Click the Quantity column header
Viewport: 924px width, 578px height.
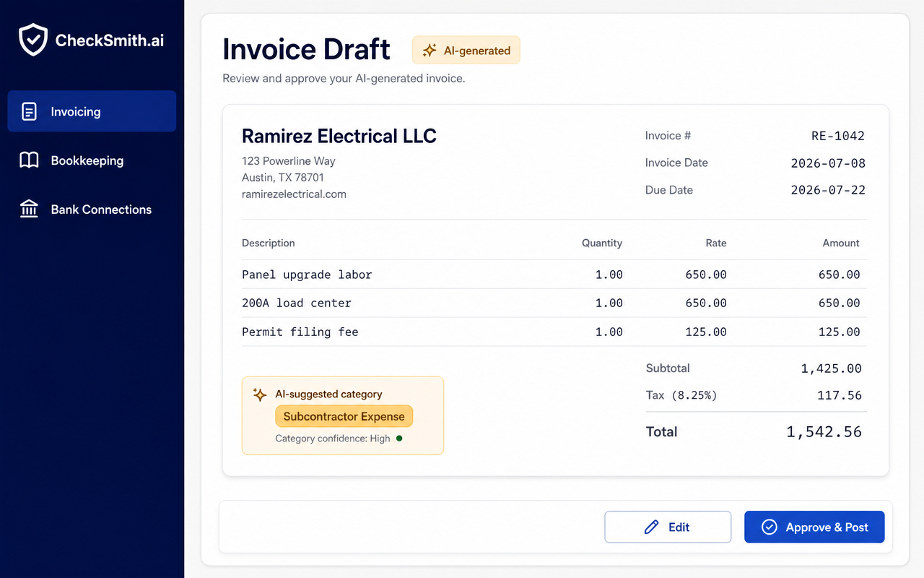pyautogui.click(x=602, y=243)
